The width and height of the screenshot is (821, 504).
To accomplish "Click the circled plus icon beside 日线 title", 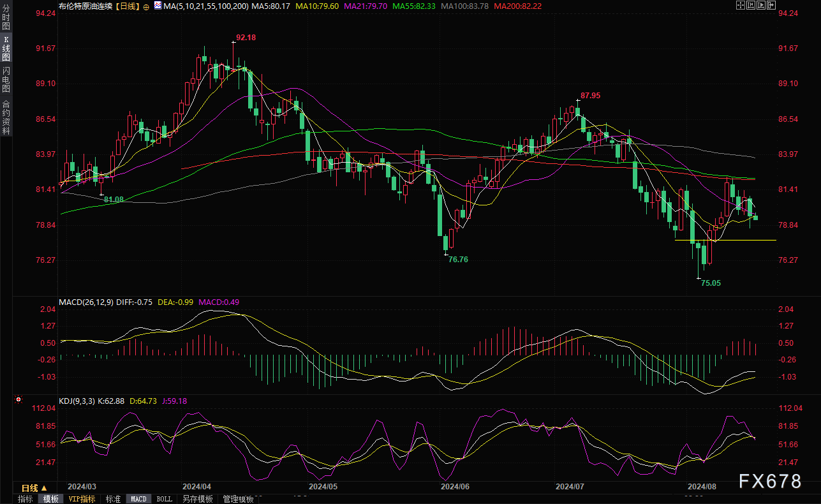I will pos(147,6).
